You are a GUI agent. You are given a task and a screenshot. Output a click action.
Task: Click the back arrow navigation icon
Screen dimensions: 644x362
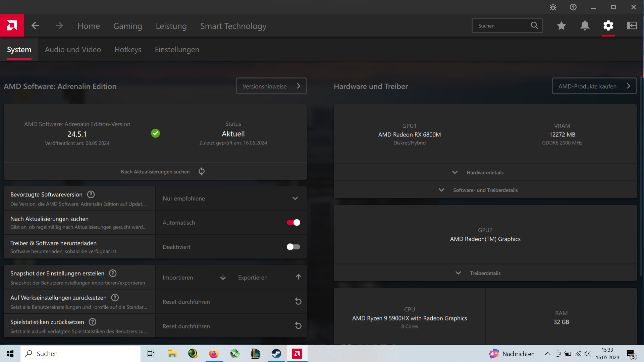pyautogui.click(x=35, y=26)
